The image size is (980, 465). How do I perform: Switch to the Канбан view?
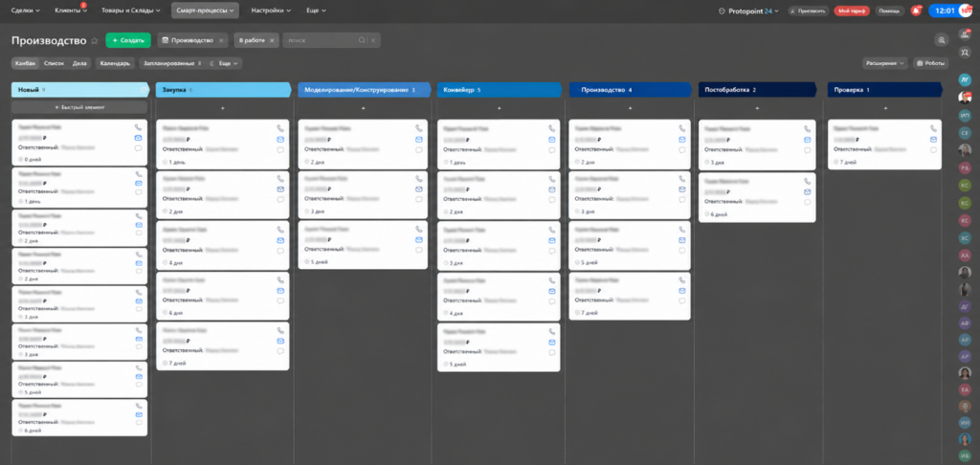coord(26,63)
